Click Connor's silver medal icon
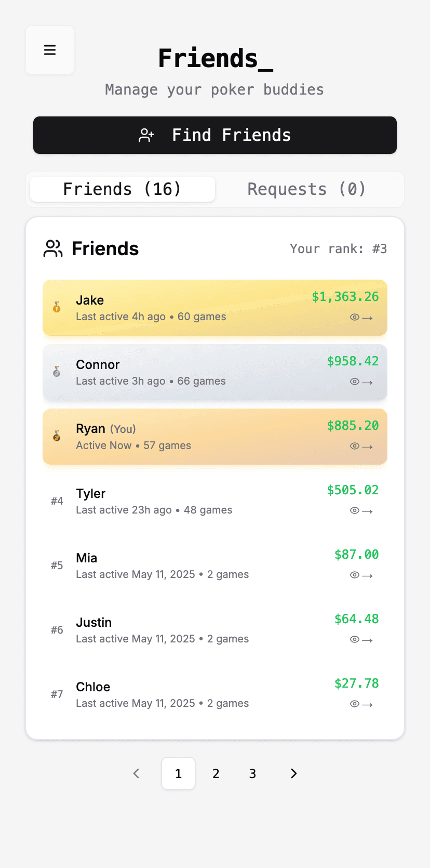The width and height of the screenshot is (430, 868). pyautogui.click(x=57, y=372)
